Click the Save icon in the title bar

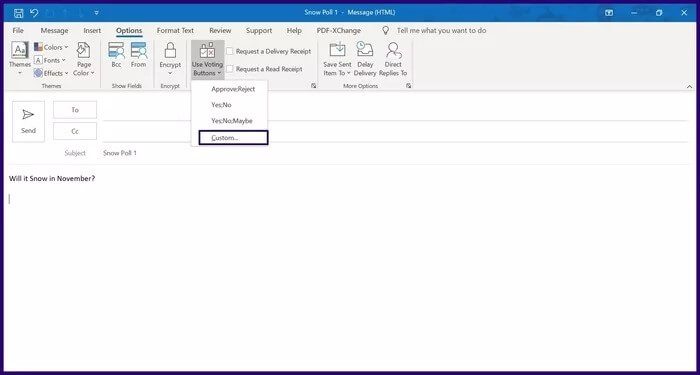tap(18, 12)
